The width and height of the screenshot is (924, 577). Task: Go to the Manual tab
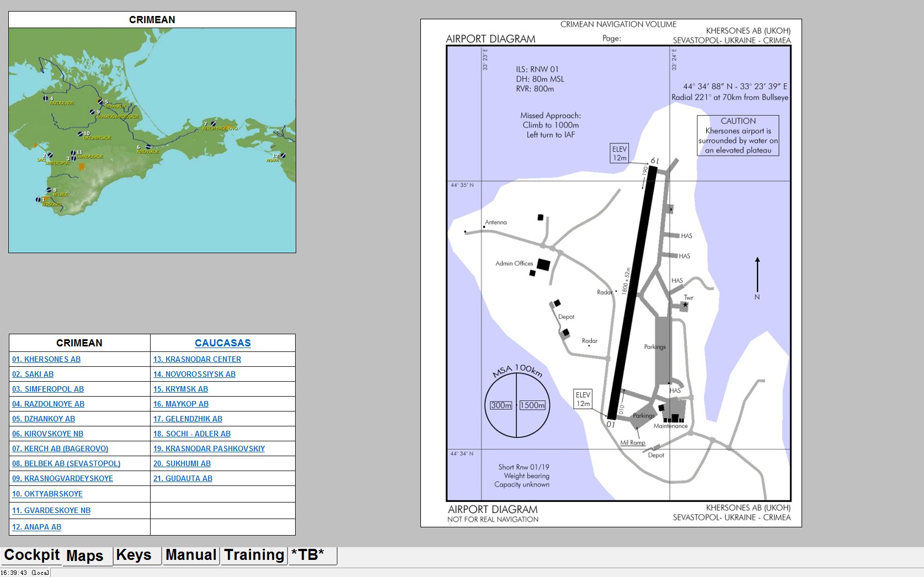[x=190, y=555]
